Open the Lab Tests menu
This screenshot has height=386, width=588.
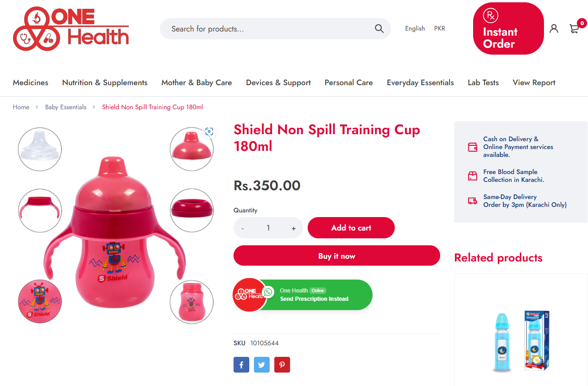[x=483, y=82]
